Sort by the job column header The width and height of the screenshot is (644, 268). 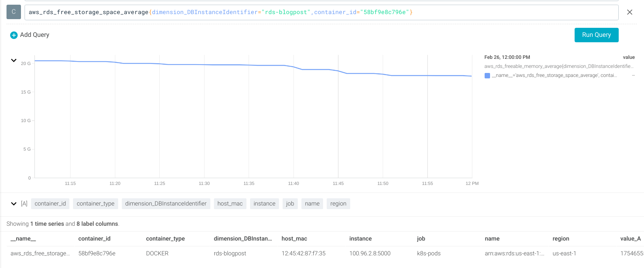[x=421, y=239]
